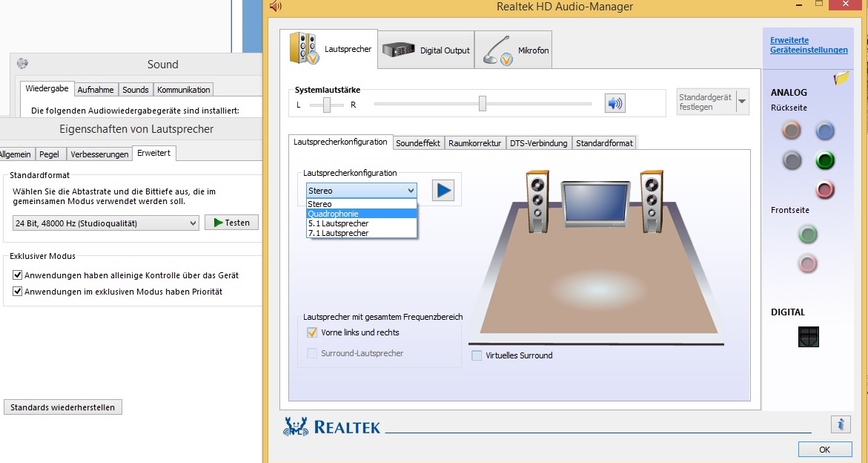Viewport: 868px width, 463px height.
Task: Click the pink rear-panel audio jack
Action: click(x=825, y=190)
